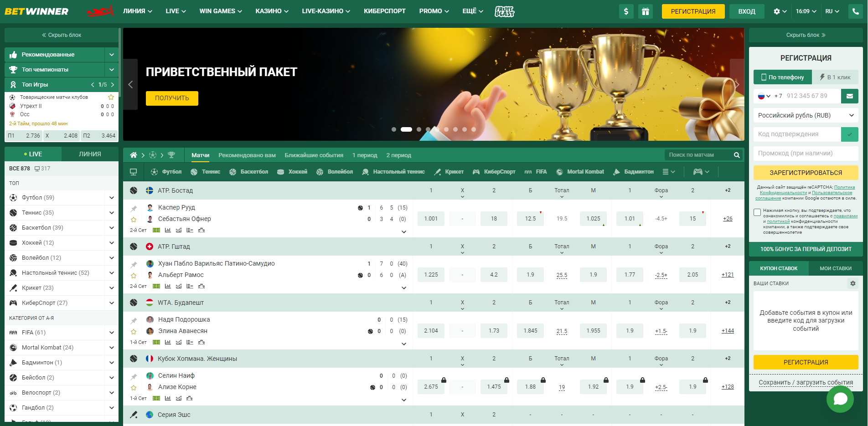Show previous banner slide arrow
The height and width of the screenshot is (426, 868).
(x=130, y=84)
